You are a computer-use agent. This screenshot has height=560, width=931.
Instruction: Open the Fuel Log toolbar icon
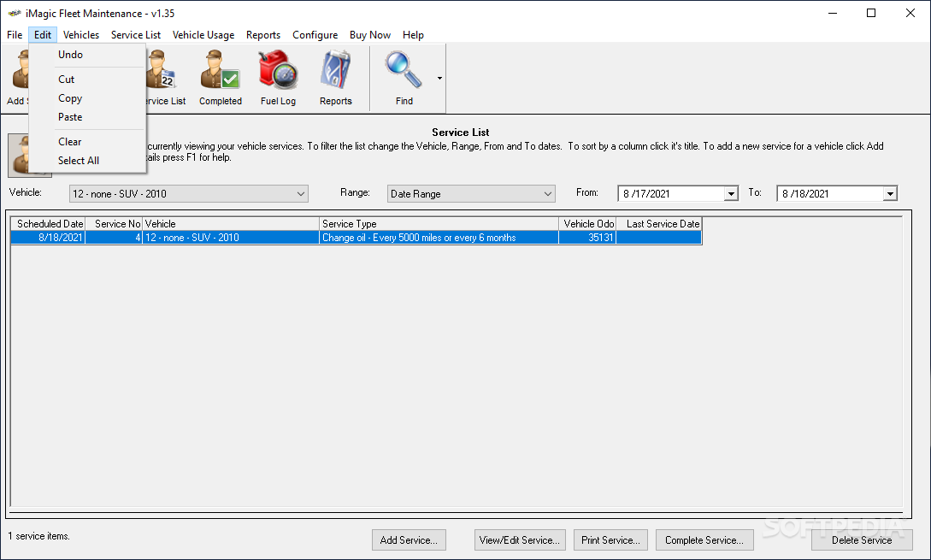point(278,78)
